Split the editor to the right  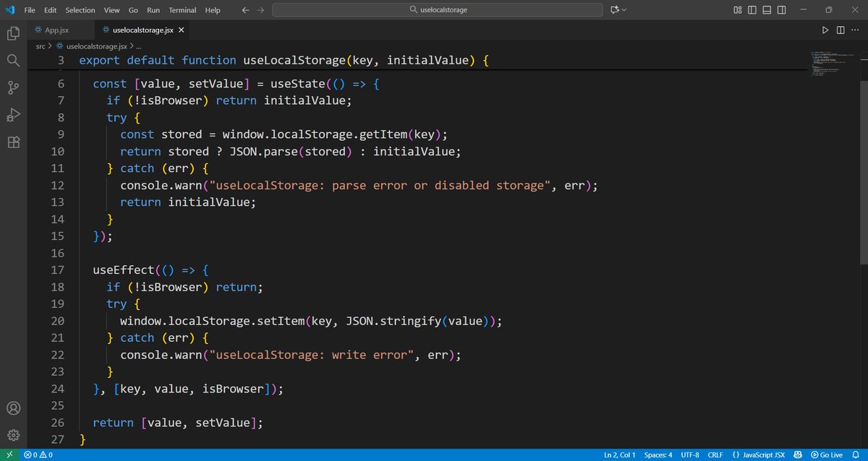[841, 30]
